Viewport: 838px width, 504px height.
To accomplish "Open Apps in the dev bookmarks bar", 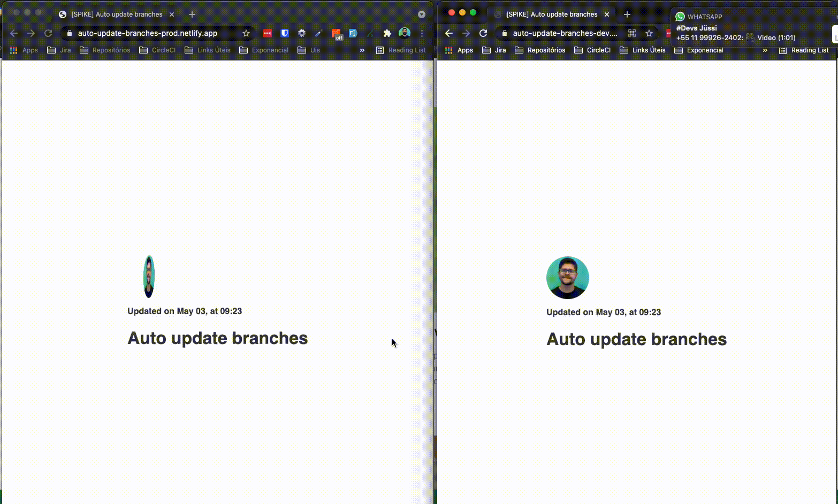I will 459,50.
